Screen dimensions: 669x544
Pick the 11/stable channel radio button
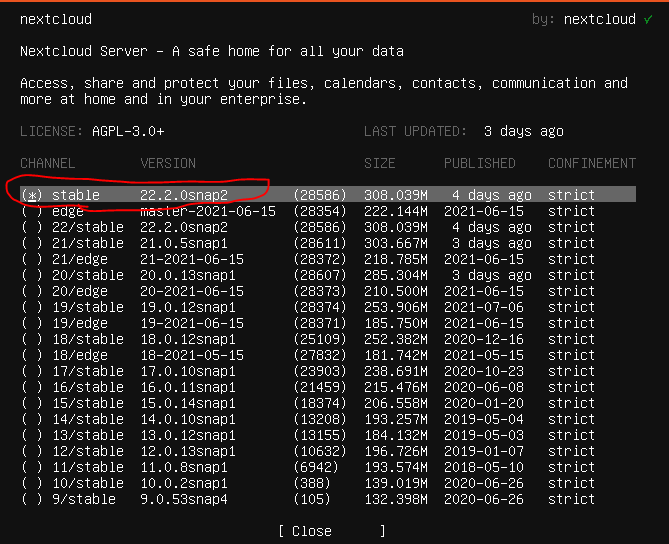click(x=32, y=467)
